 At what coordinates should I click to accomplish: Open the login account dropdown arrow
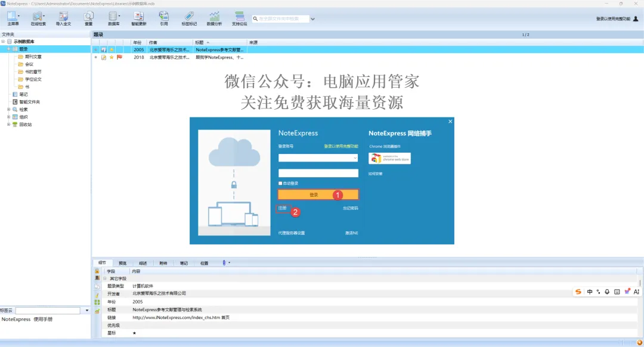(x=355, y=158)
